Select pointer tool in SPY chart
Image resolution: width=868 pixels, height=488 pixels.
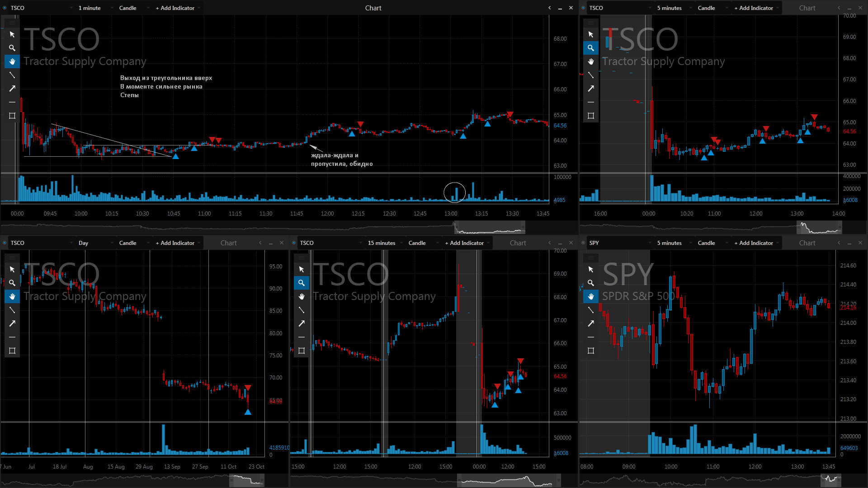pos(591,269)
